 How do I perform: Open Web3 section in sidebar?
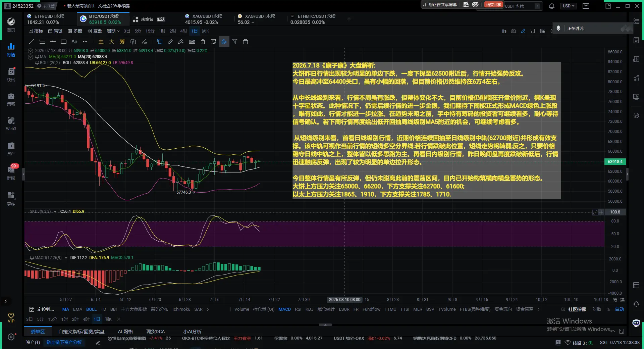(11, 124)
